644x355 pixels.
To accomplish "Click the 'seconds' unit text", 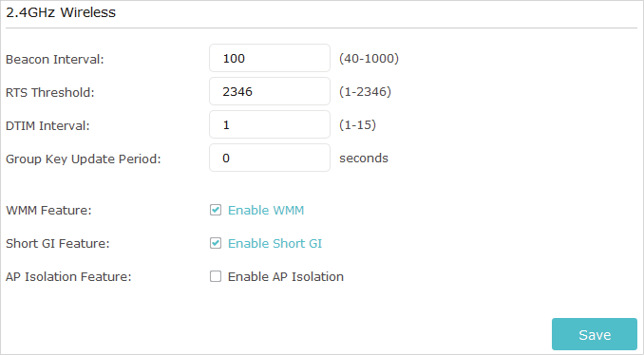I will 364,158.
